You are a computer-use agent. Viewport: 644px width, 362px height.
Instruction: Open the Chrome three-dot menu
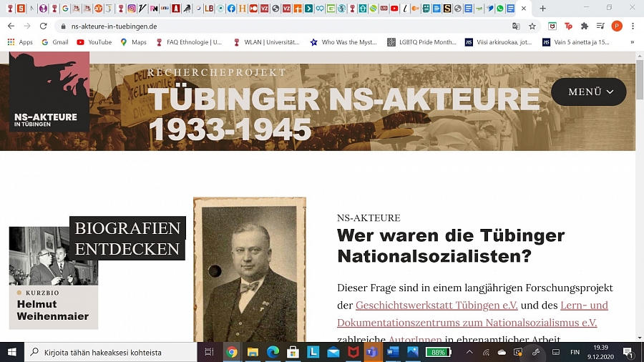point(633,26)
